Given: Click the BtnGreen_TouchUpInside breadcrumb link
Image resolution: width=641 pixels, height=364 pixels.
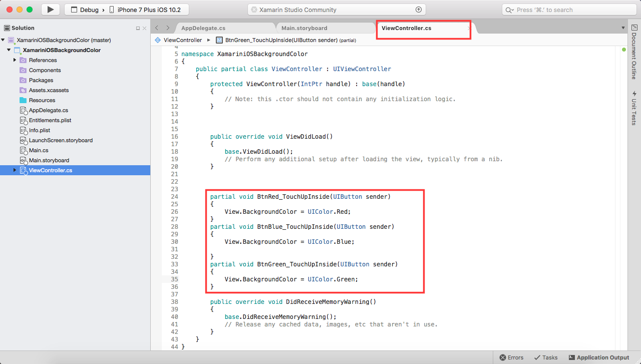Looking at the screenshot, I should pyautogui.click(x=260, y=40).
